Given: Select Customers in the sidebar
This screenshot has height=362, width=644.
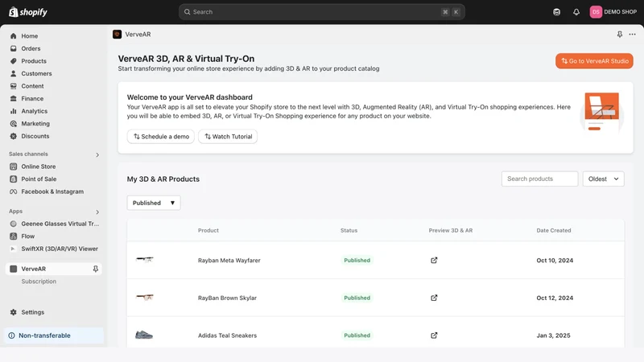Looking at the screenshot, I should click(x=36, y=73).
